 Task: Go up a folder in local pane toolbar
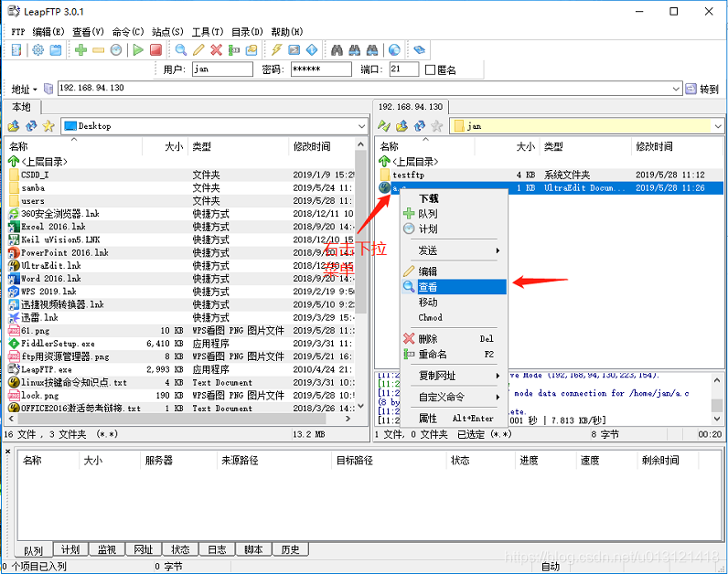14,126
